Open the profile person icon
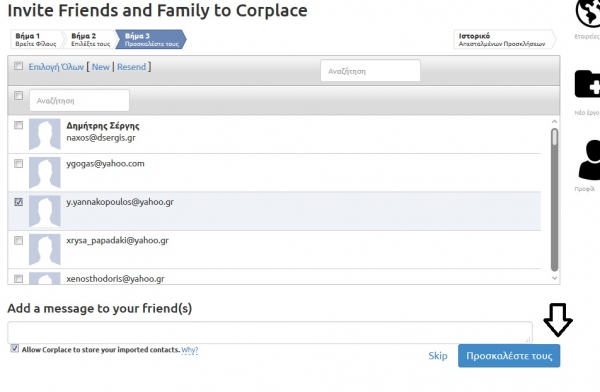This screenshot has width=600, height=392. 589,160
